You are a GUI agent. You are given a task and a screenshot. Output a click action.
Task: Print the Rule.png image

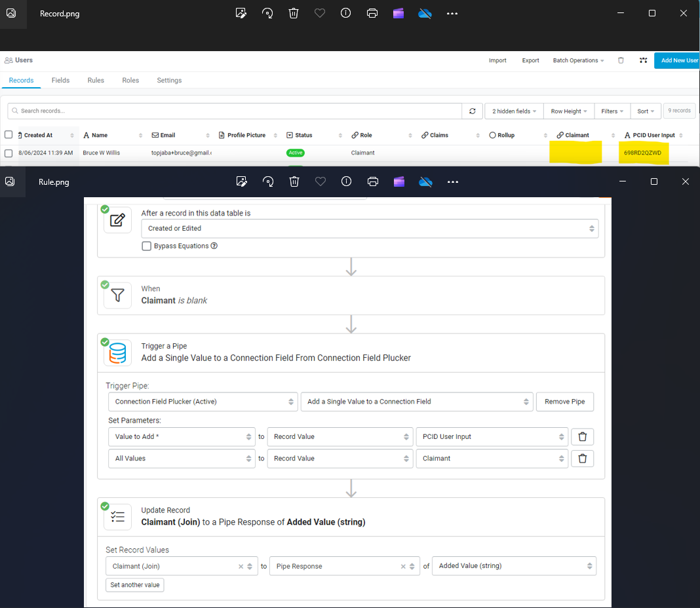pos(373,181)
